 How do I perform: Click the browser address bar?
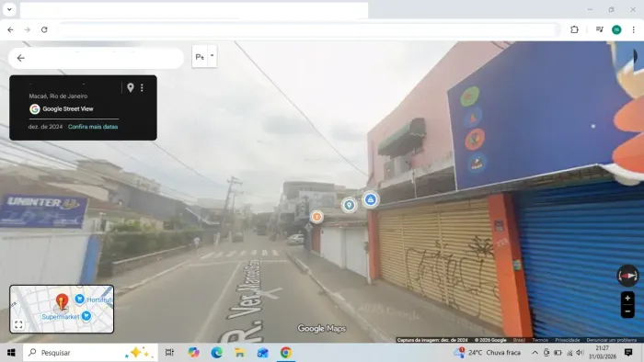point(308,29)
